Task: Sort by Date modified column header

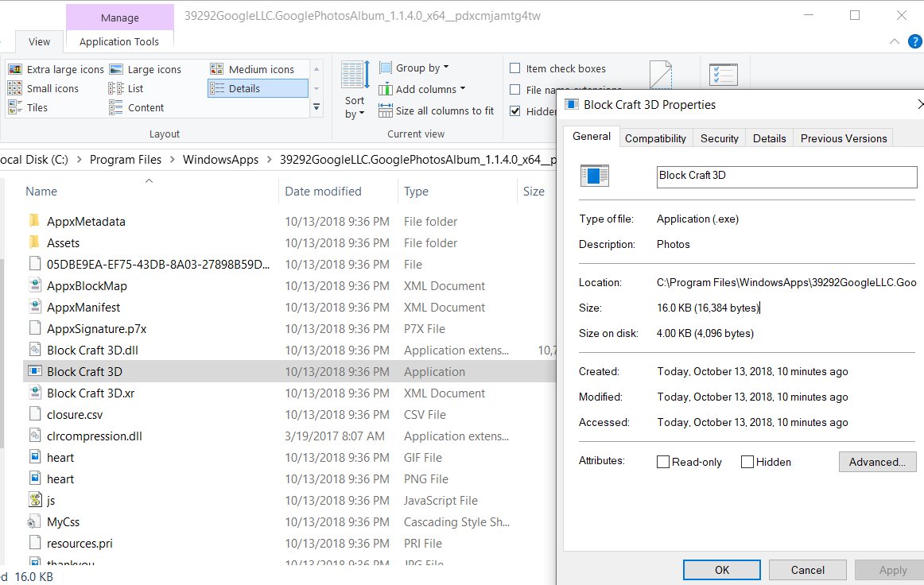Action: coord(323,192)
